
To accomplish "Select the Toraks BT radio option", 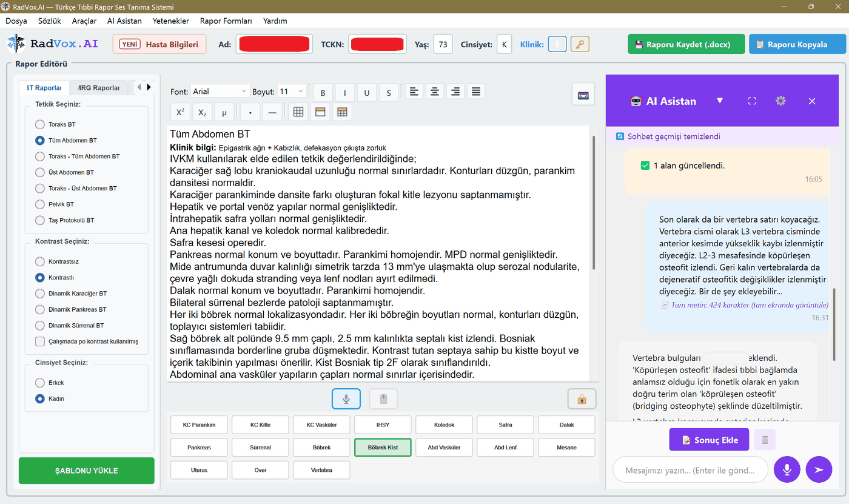I will coord(55,124).
